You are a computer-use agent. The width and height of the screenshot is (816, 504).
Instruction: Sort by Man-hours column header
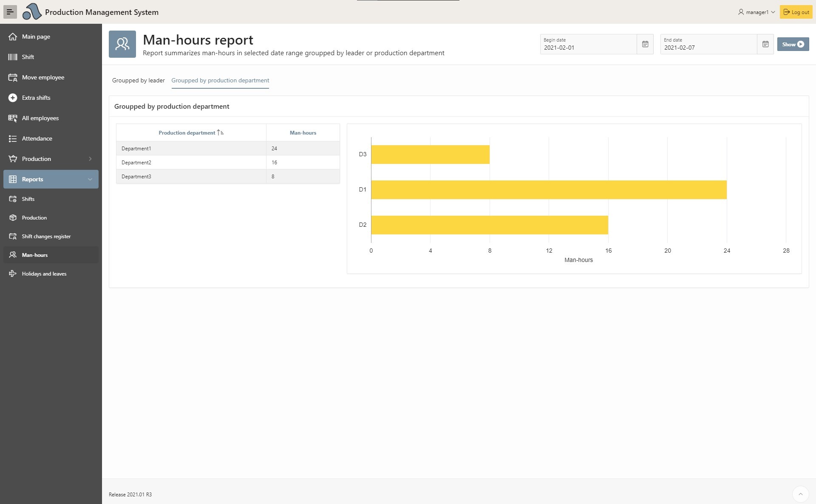(x=303, y=133)
